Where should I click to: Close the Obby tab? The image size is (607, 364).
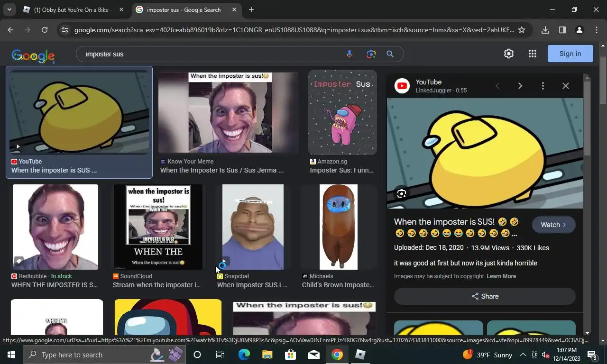(121, 9)
